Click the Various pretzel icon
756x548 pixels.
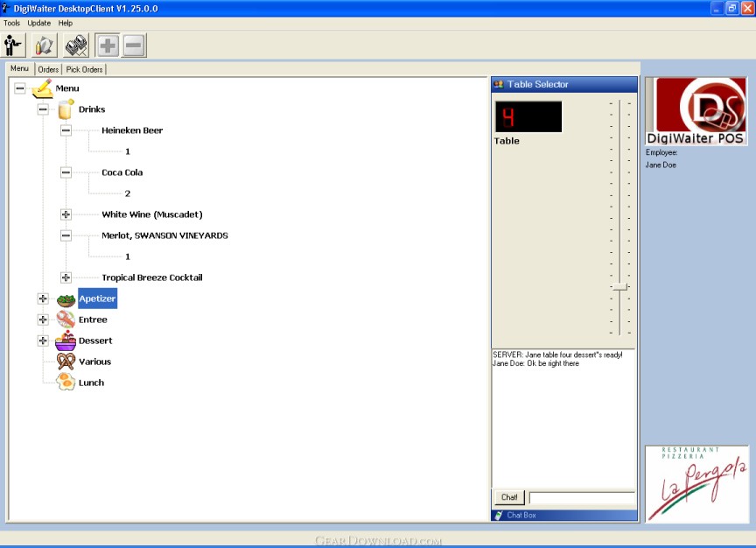pos(66,362)
